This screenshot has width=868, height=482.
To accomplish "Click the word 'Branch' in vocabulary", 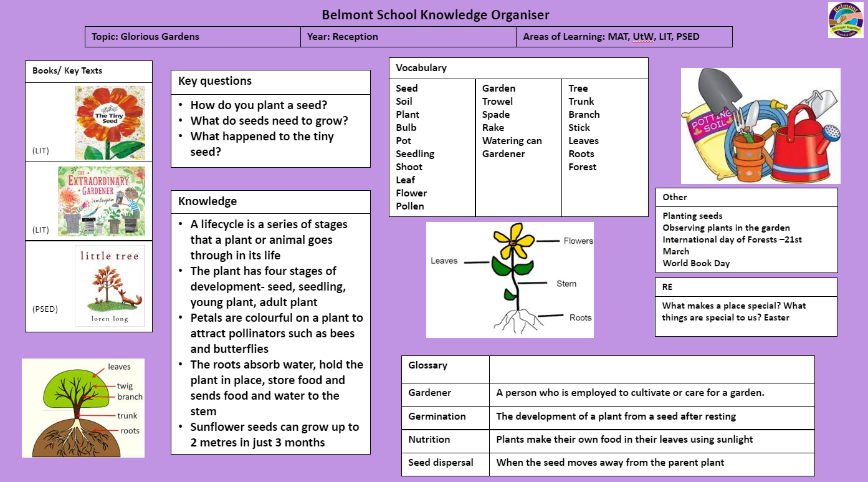I will 584,115.
